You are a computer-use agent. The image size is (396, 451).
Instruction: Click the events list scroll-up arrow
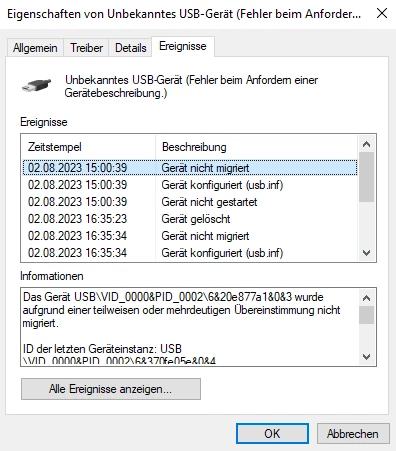(x=367, y=144)
